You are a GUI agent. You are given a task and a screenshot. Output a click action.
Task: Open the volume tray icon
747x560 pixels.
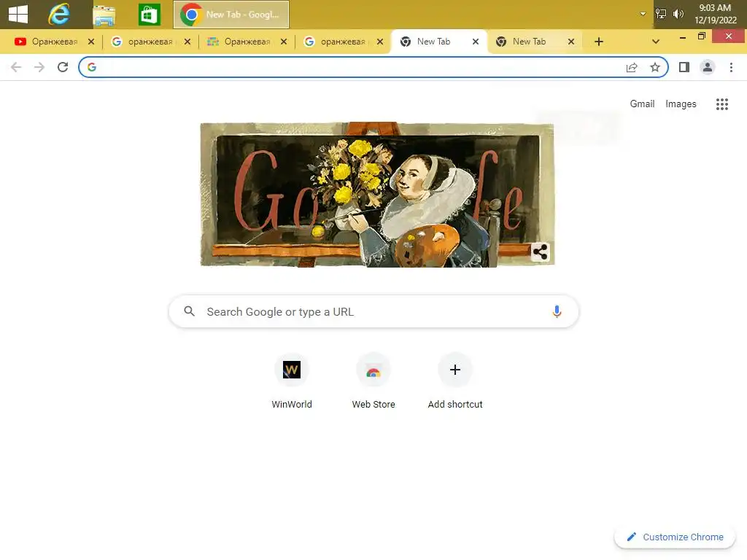[x=678, y=14]
